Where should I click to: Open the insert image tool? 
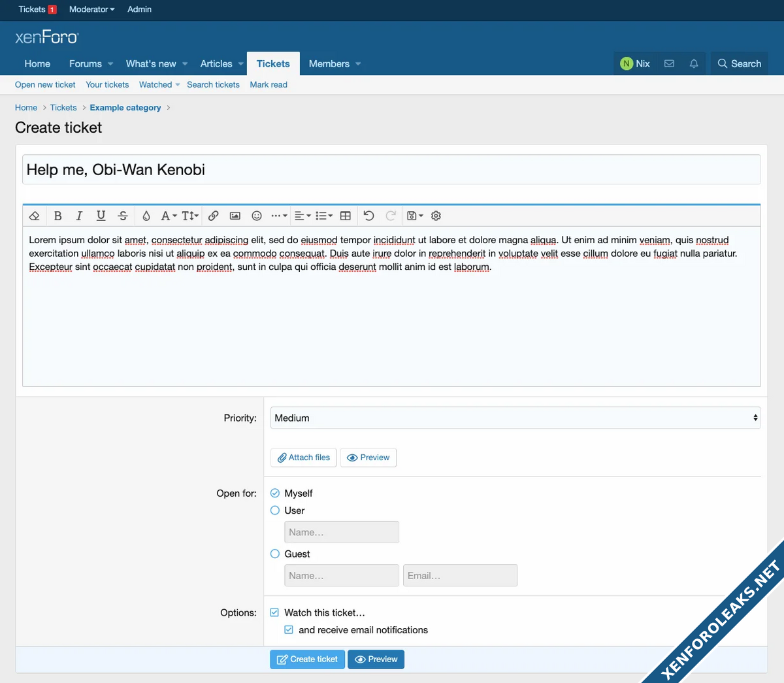click(x=235, y=216)
